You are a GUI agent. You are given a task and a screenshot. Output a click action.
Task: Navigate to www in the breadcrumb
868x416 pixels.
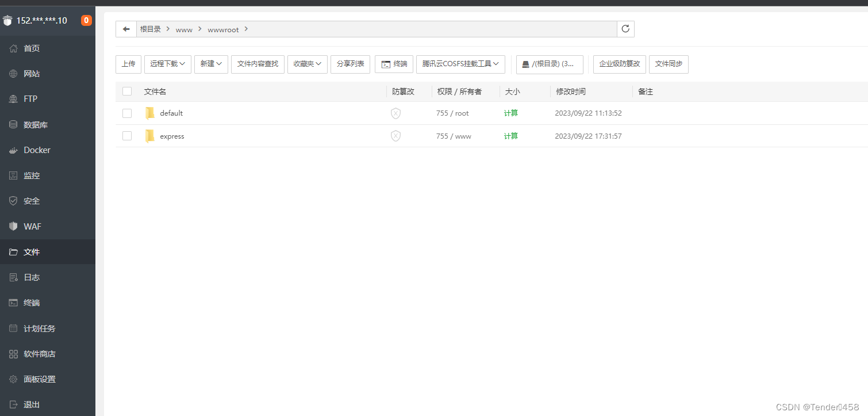184,29
